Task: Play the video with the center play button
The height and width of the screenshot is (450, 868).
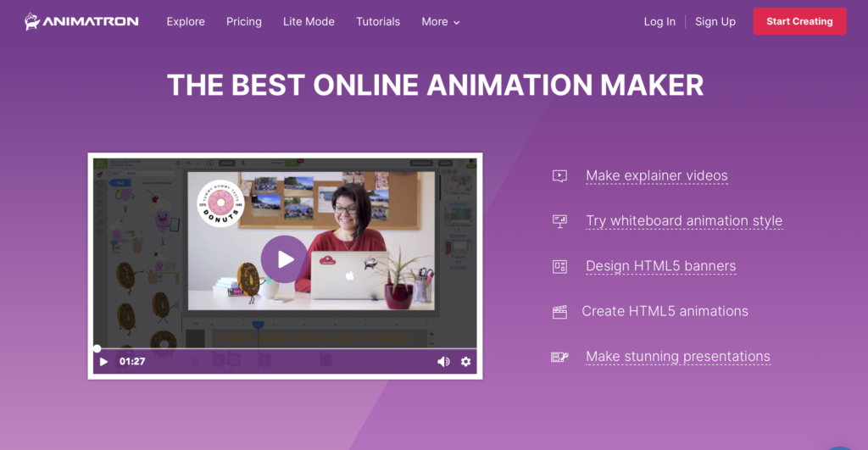Action: 284,259
